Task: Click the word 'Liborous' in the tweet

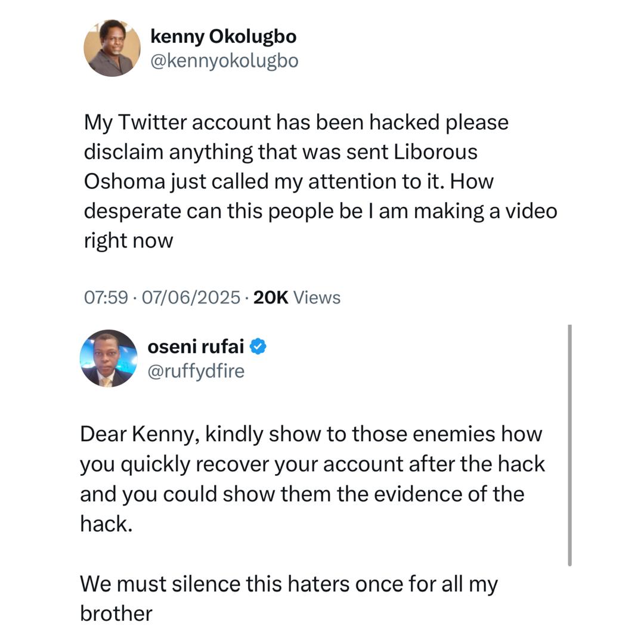Action: (x=436, y=152)
